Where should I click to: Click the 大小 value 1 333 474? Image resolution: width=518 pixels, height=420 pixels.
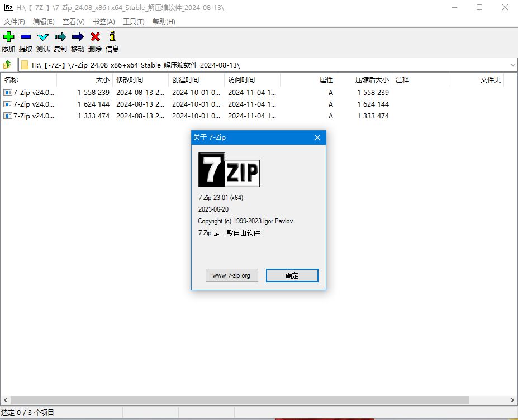[x=93, y=116]
